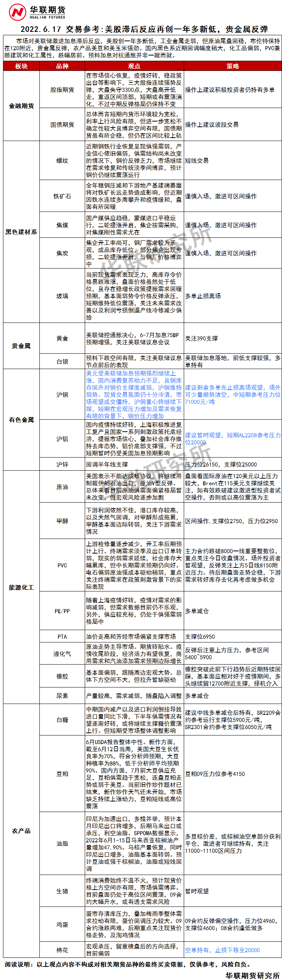Click strategy text 暂时观望 for 生猪
This screenshot has height=980, width=282.
[197, 891]
